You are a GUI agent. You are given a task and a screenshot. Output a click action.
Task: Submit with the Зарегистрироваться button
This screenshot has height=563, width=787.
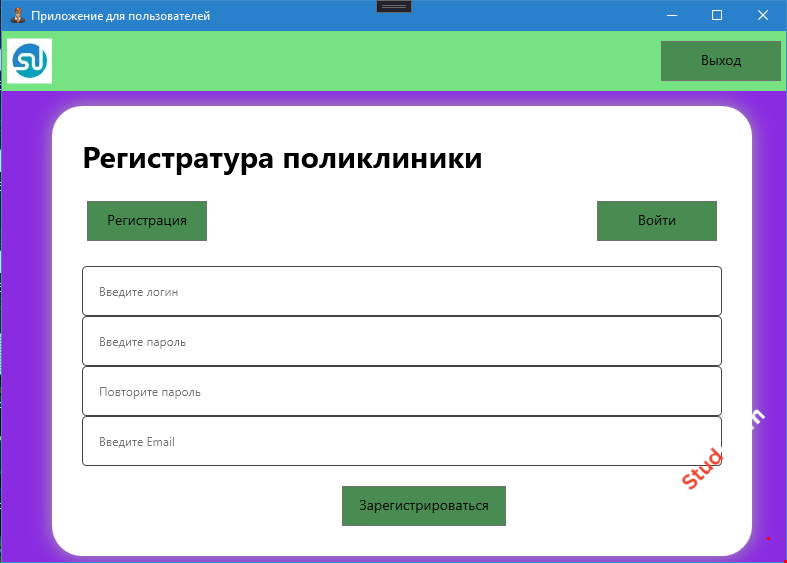click(424, 506)
